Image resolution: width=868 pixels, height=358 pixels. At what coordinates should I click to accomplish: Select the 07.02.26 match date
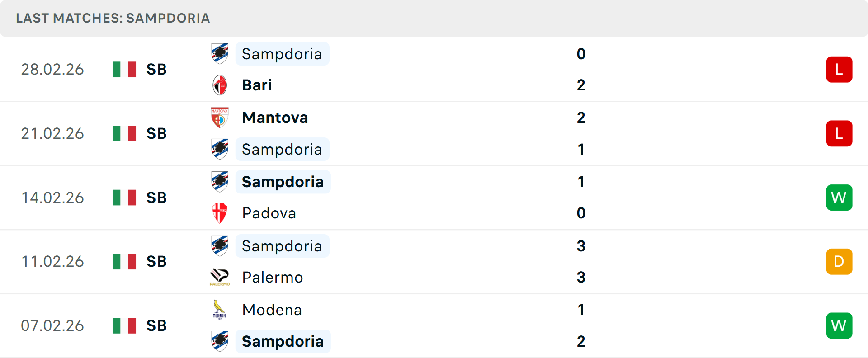[x=52, y=325]
